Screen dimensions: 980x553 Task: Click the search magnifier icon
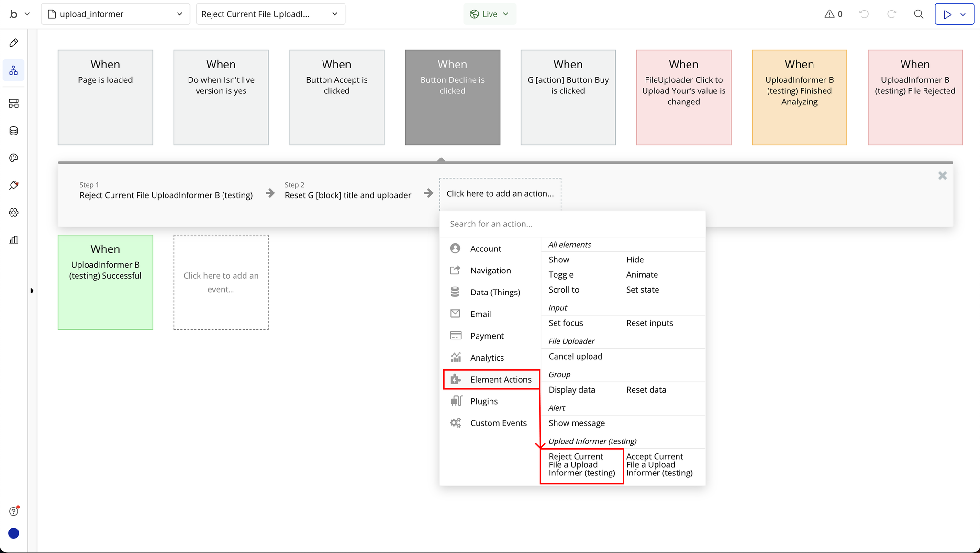[918, 14]
